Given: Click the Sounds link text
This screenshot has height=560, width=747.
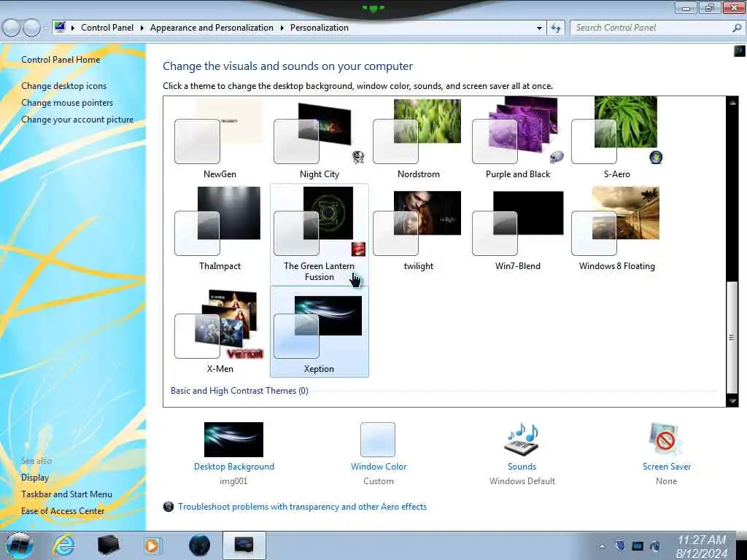Looking at the screenshot, I should pos(522,467).
